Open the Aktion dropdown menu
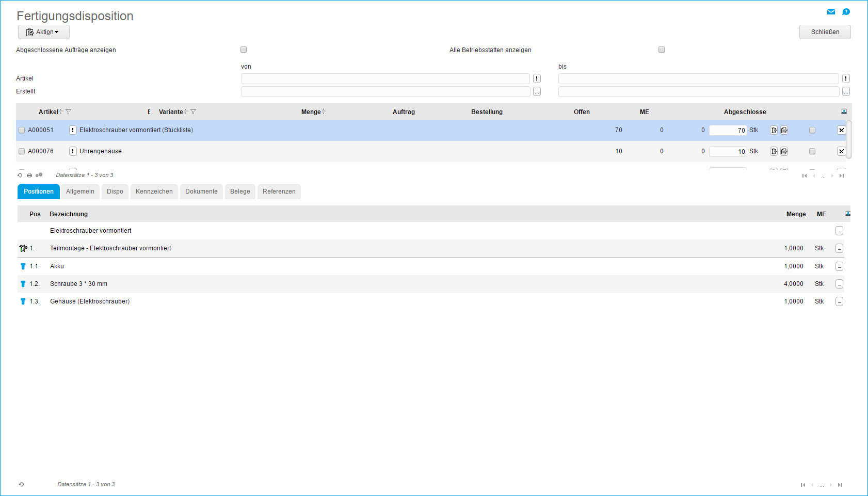The width and height of the screenshot is (868, 496). (44, 32)
